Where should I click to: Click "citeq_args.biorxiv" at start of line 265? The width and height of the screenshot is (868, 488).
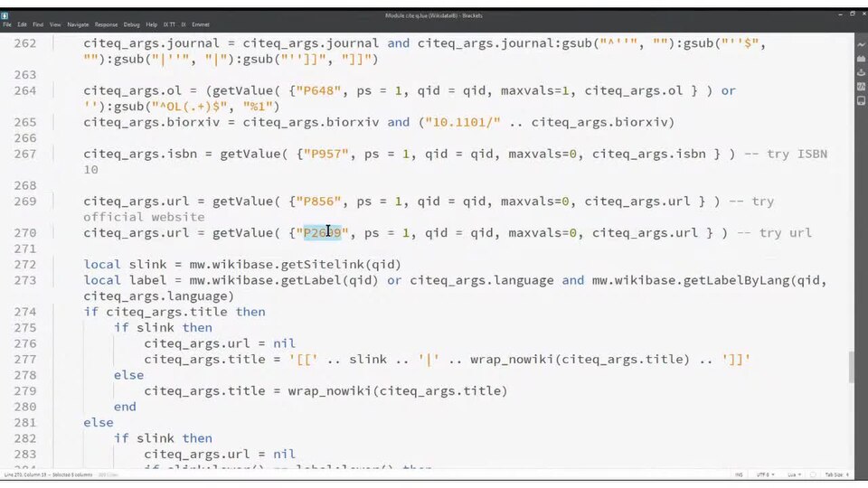[x=152, y=122]
